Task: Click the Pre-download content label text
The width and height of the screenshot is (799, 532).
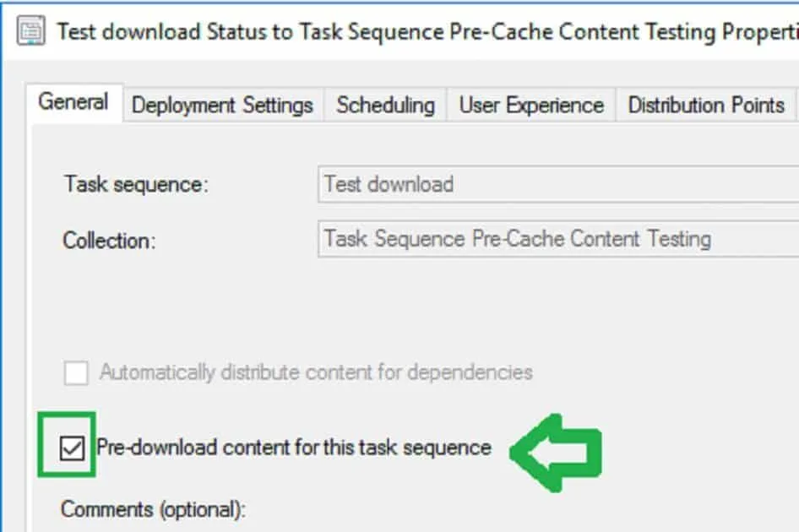Action: click(293, 447)
